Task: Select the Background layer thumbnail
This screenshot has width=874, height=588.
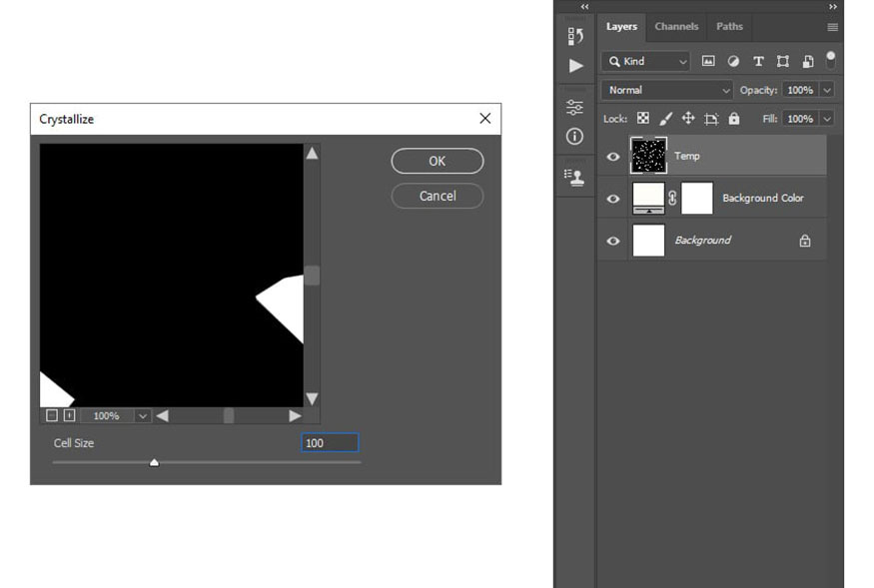Action: pos(648,241)
